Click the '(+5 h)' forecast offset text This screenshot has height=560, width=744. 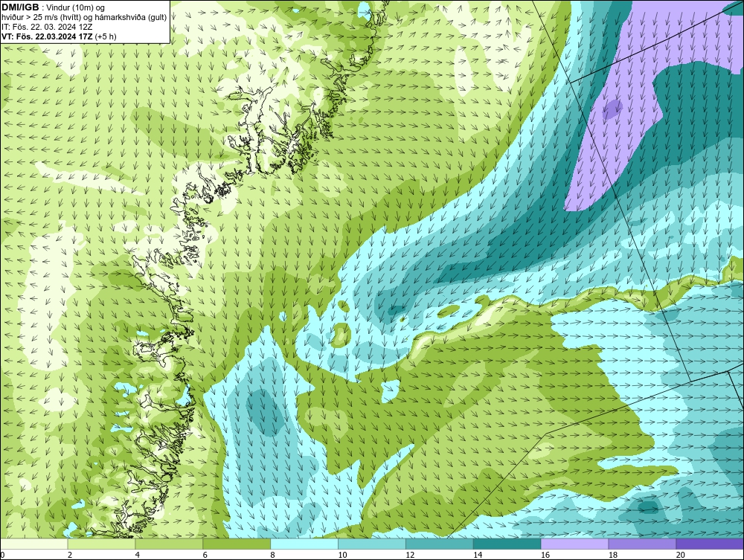(106, 36)
